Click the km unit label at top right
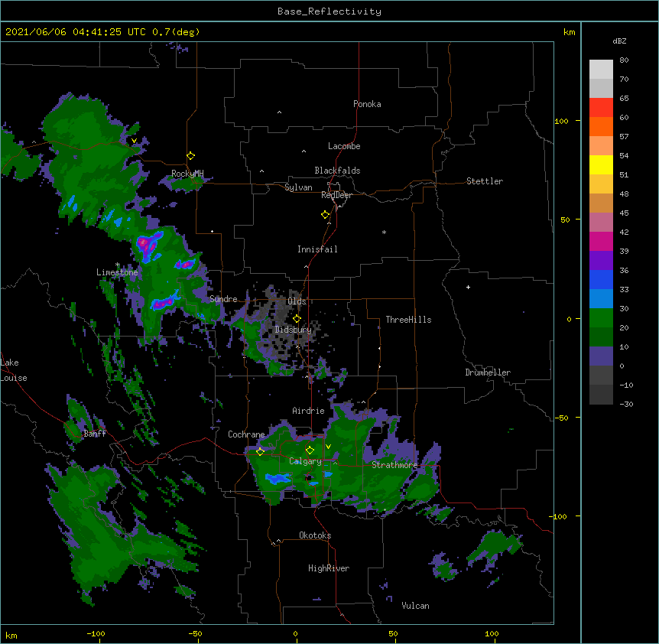 click(570, 32)
